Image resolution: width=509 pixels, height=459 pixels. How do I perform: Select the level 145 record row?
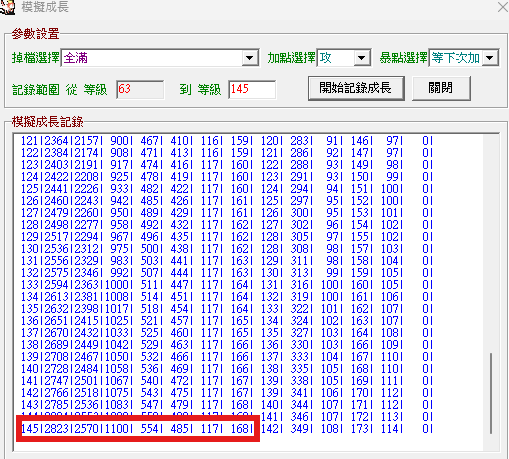pos(227,429)
